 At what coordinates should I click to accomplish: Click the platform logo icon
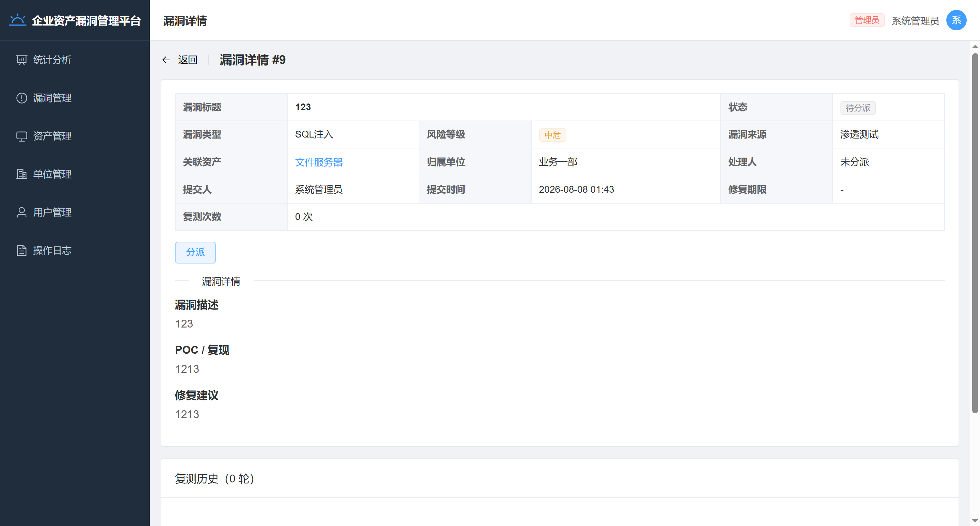point(17,20)
